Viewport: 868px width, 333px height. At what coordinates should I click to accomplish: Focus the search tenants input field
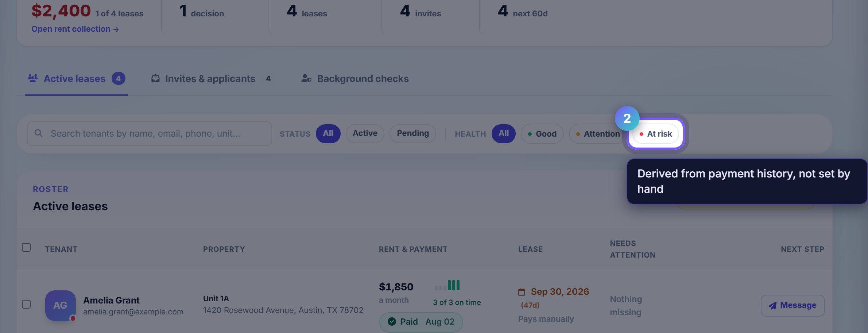(150, 134)
